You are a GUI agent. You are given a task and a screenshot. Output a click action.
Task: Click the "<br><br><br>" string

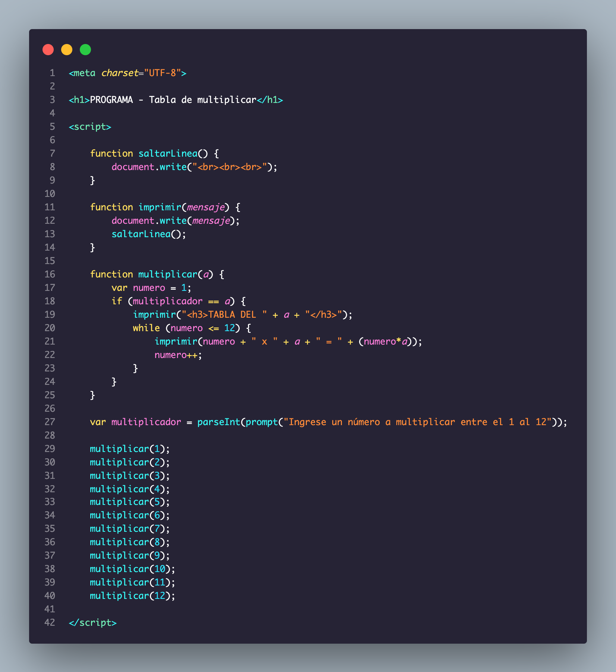(230, 167)
